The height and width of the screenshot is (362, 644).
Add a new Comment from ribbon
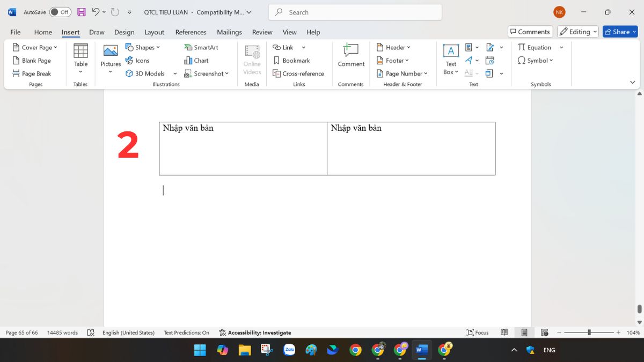(x=351, y=56)
